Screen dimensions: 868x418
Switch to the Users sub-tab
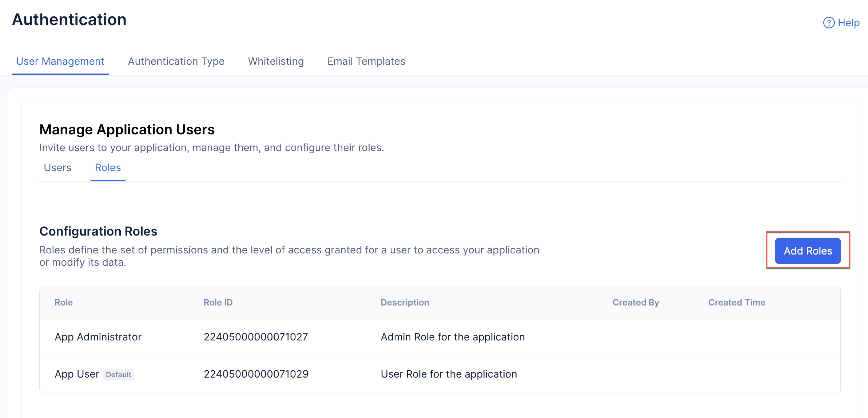click(x=57, y=167)
